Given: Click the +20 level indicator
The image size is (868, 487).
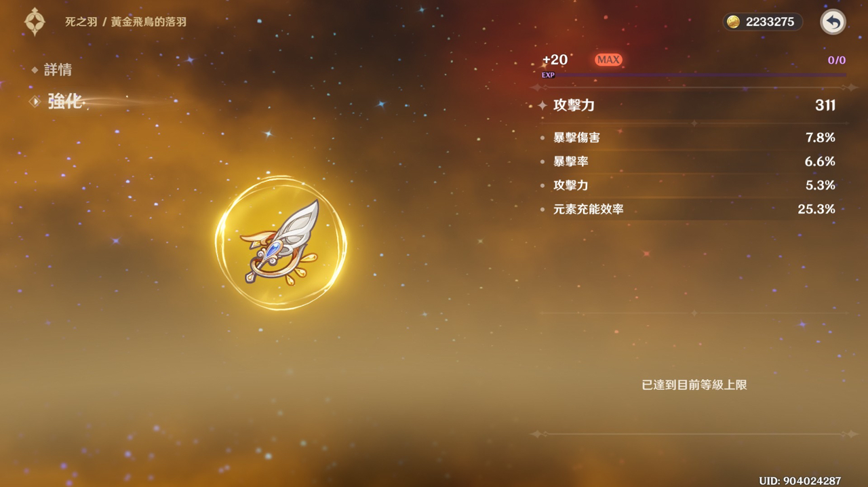Looking at the screenshot, I should pos(555,60).
